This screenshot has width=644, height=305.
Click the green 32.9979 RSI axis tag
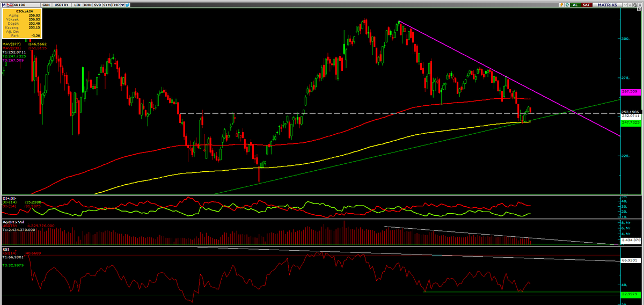632,294
